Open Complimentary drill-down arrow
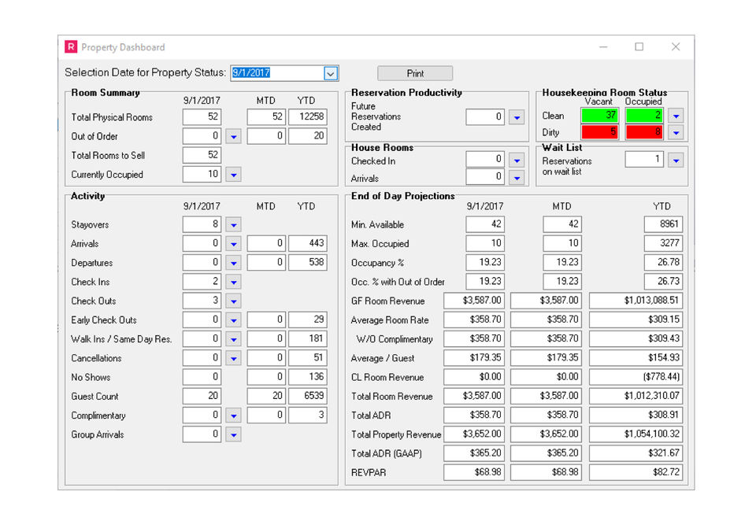 pos(233,416)
